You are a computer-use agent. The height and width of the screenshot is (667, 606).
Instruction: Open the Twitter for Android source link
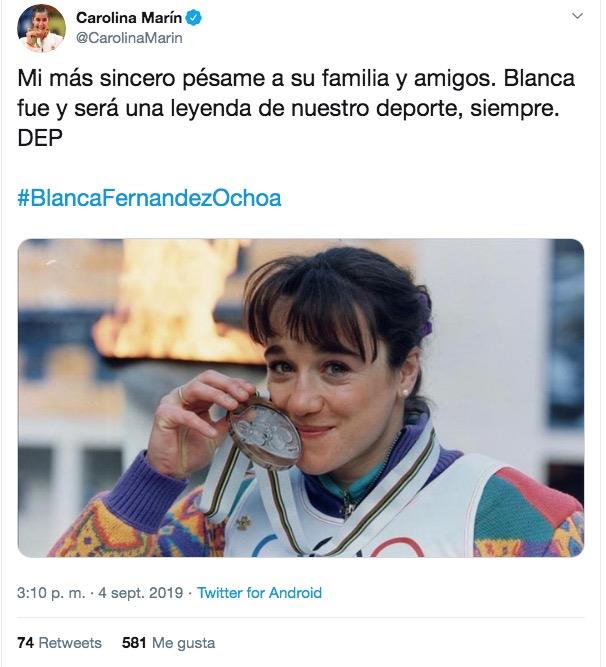(259, 593)
